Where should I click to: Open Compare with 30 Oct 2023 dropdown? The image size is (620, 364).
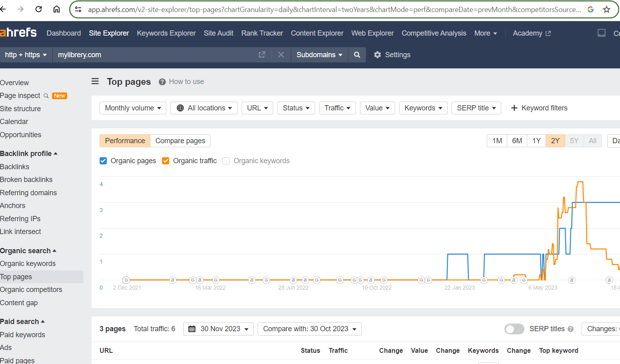[310, 329]
